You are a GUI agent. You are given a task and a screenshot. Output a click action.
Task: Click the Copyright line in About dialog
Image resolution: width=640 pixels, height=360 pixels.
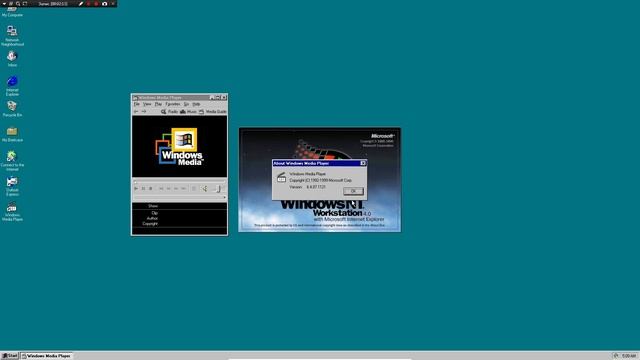pyautogui.click(x=320, y=180)
